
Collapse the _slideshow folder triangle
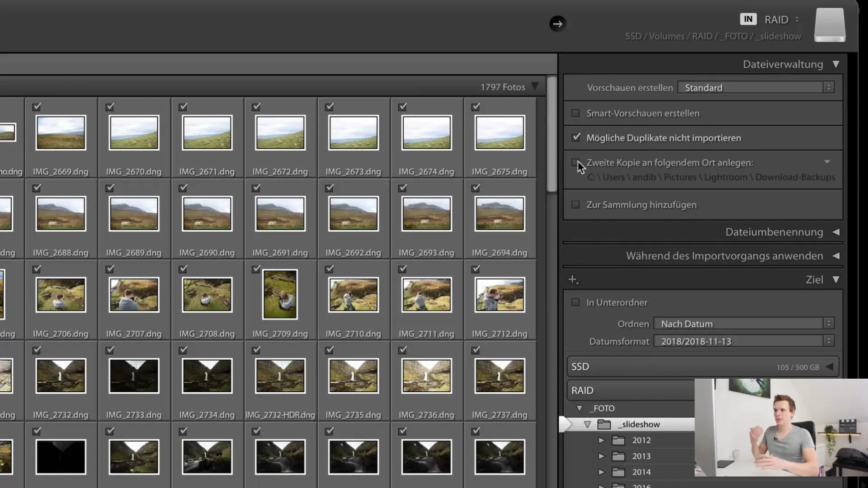(587, 424)
